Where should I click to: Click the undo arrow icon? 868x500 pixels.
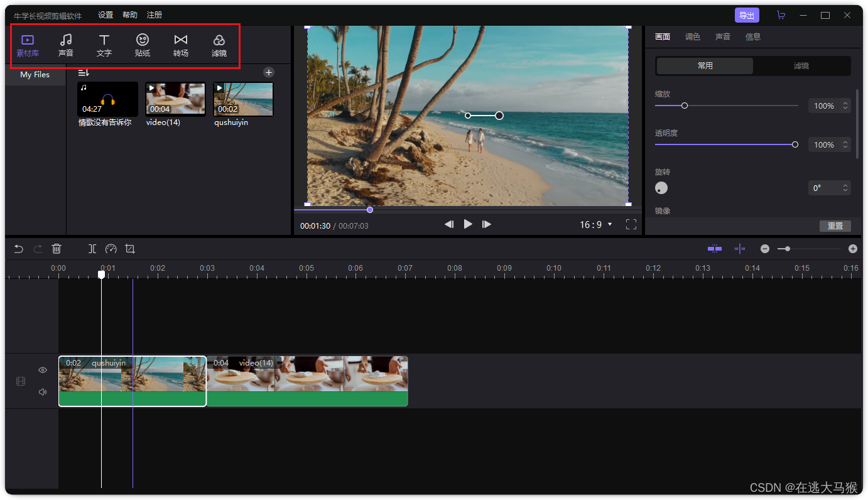click(19, 249)
